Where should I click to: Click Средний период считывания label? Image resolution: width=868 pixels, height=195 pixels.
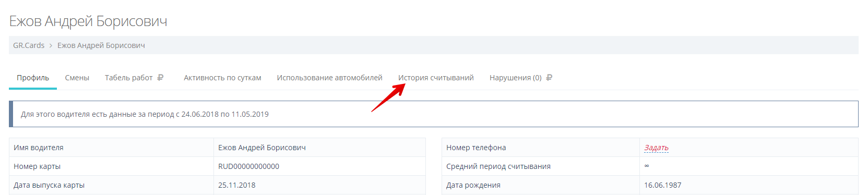498,166
